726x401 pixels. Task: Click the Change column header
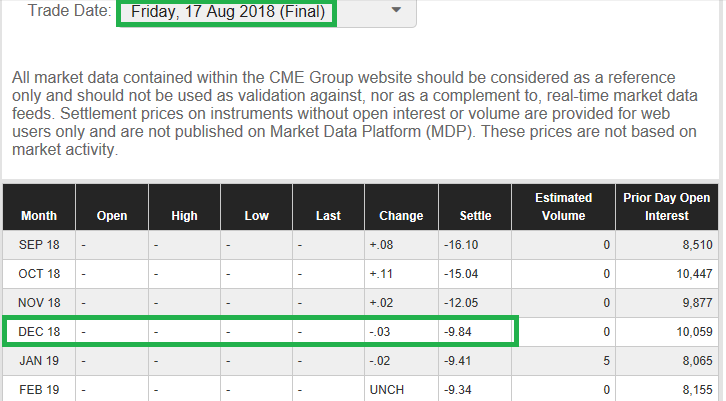[x=400, y=215]
